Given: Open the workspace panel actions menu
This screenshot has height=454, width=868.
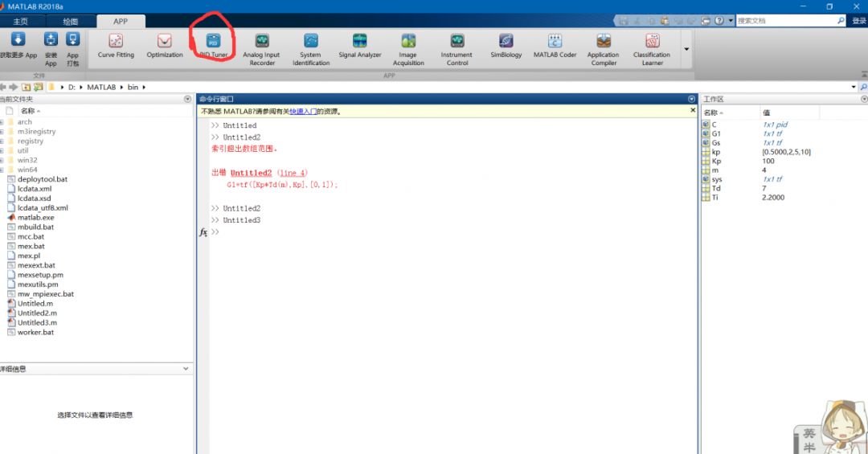Looking at the screenshot, I should [864, 99].
